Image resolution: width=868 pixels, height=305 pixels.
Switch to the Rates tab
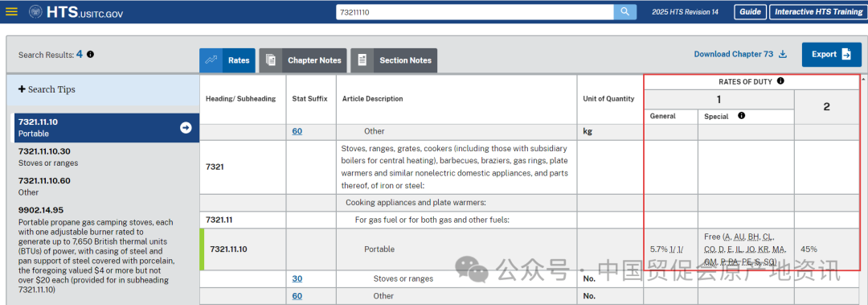227,60
